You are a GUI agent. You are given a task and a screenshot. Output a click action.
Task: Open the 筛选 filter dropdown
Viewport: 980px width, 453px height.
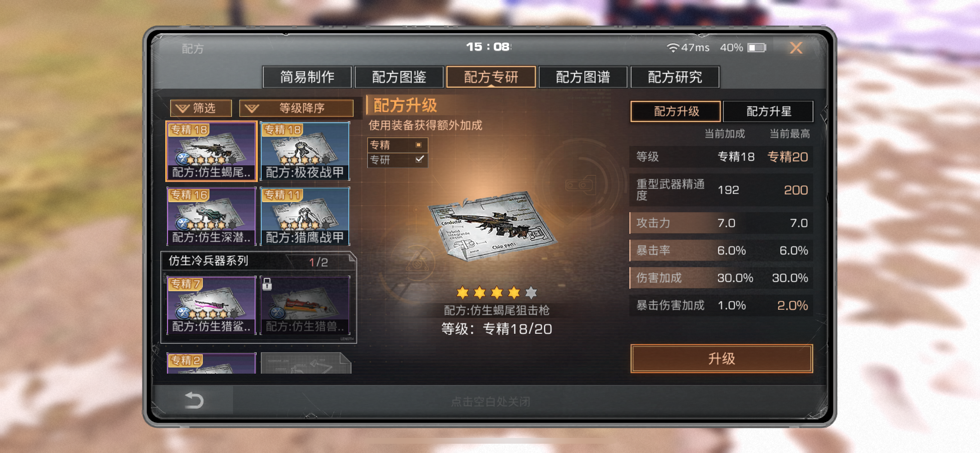[201, 108]
